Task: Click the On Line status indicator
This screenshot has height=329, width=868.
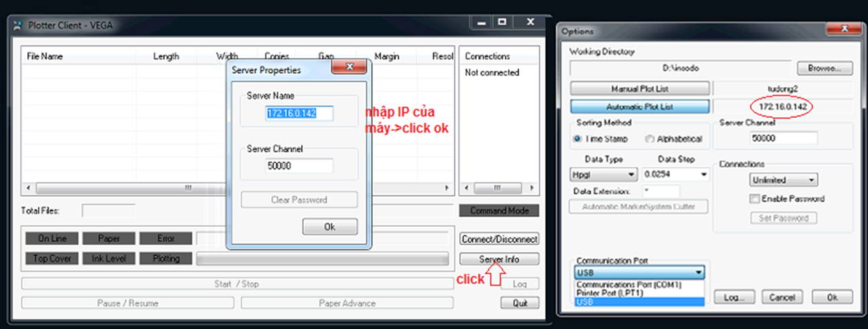Action: (x=52, y=238)
